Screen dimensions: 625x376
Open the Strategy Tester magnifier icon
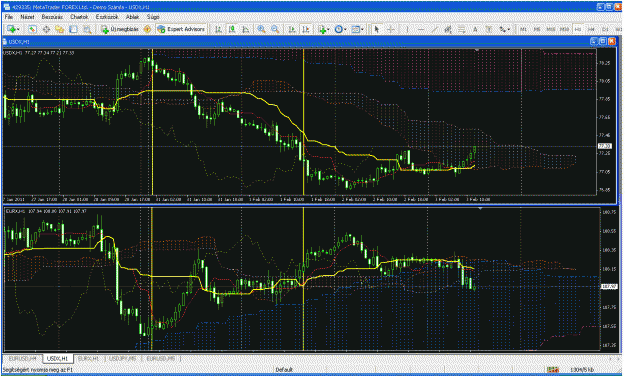87,29
